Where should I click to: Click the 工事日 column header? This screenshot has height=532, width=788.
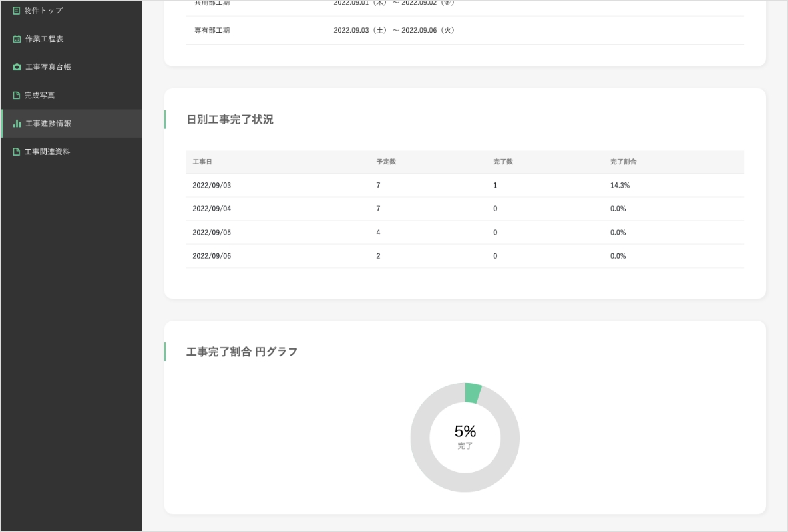[x=202, y=162]
